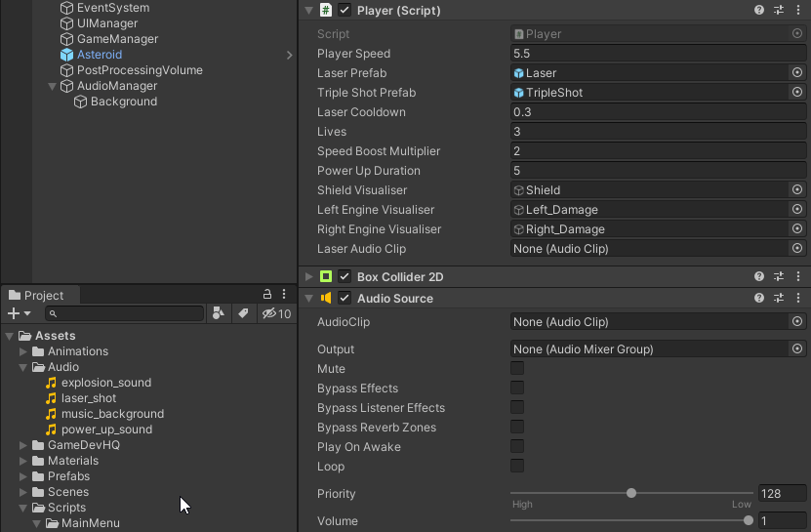Toggle Audio Source enabled checkbox
Screen dimensions: 811x532
[x=345, y=298]
